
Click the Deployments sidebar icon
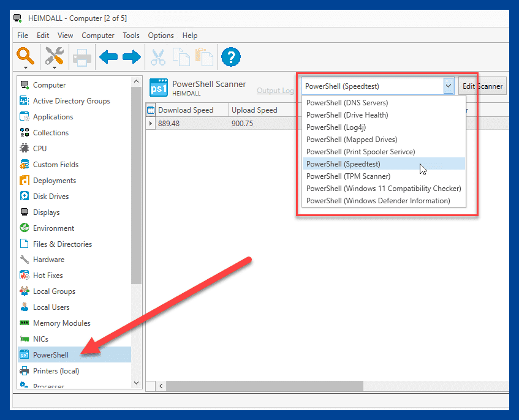[x=25, y=180]
